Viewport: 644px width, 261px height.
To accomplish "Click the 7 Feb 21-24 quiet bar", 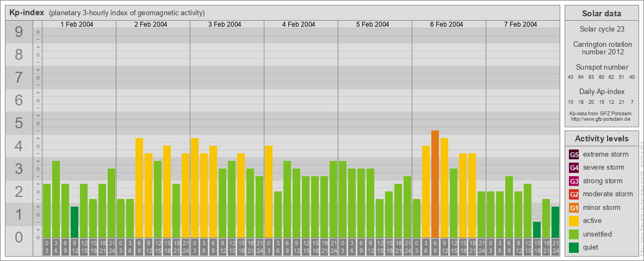I will [555, 222].
